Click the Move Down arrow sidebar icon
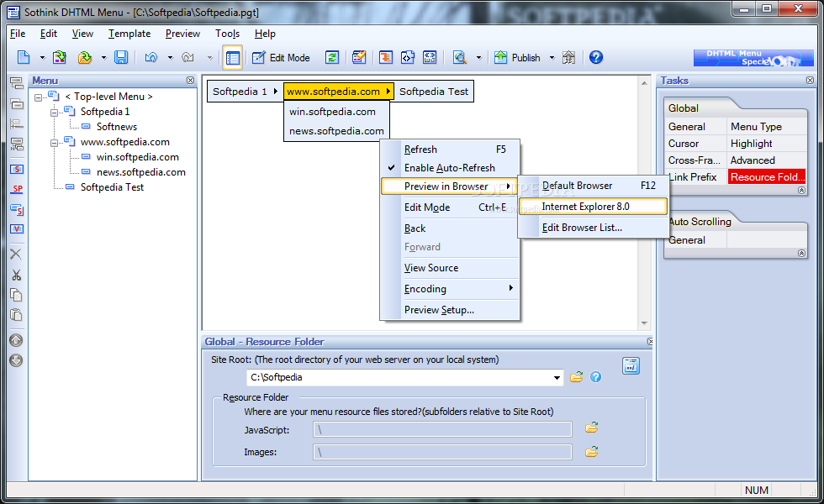 (x=16, y=360)
